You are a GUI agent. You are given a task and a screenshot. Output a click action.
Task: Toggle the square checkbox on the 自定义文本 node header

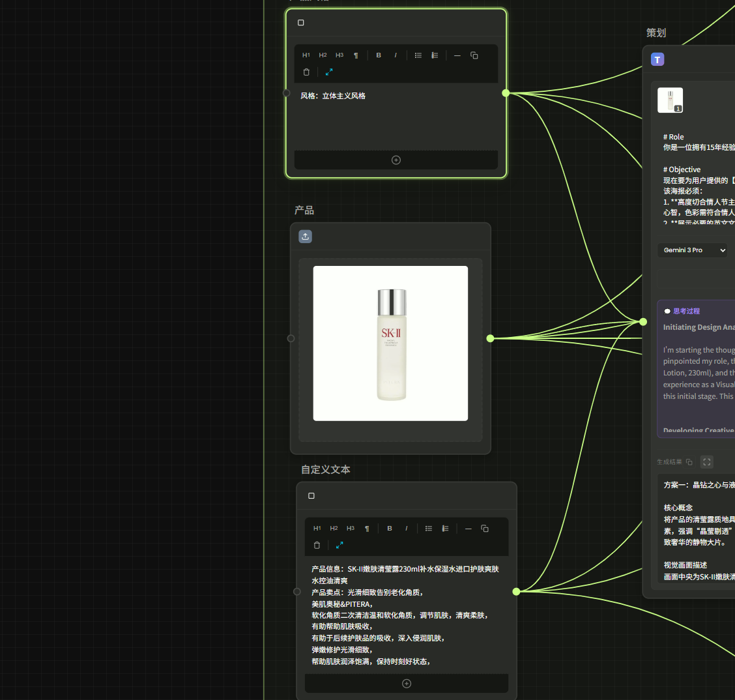(311, 496)
